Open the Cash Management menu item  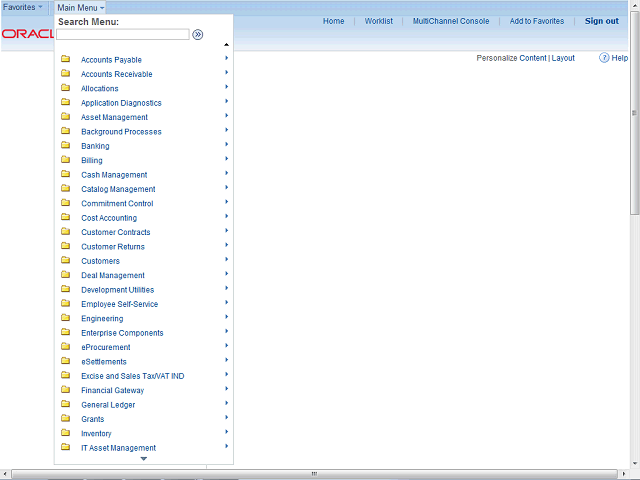coord(114,175)
